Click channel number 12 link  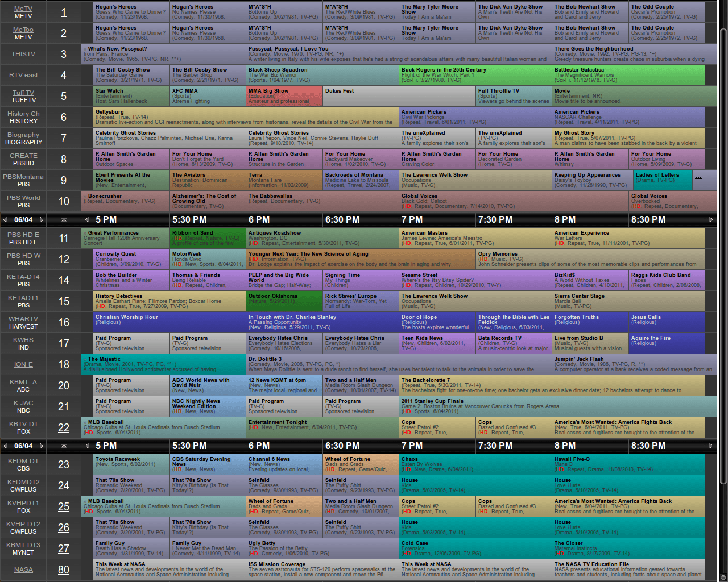(x=64, y=259)
